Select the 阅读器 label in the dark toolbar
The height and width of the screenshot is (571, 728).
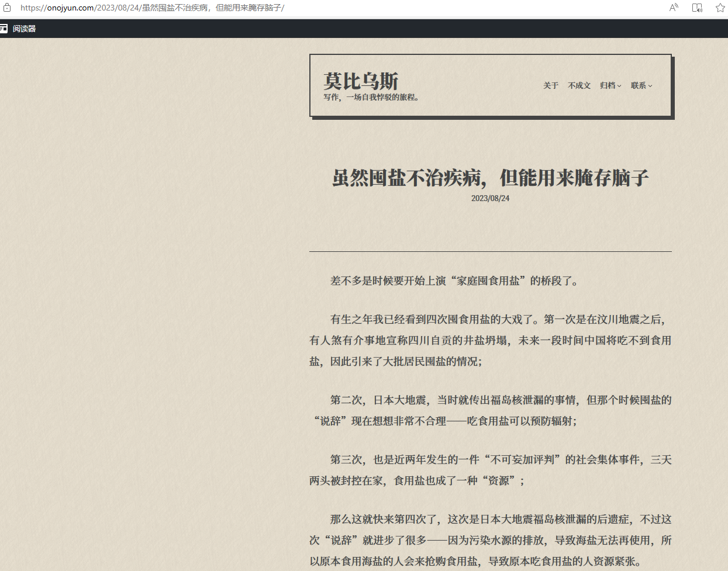[23, 27]
